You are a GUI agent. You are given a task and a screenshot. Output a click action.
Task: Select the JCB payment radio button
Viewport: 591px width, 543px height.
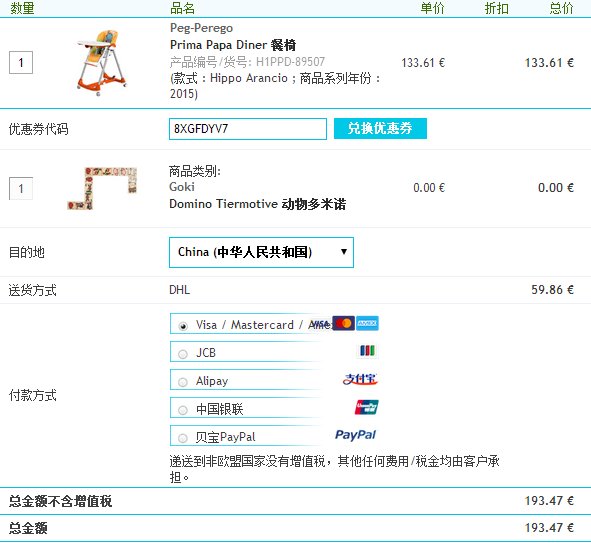[183, 354]
